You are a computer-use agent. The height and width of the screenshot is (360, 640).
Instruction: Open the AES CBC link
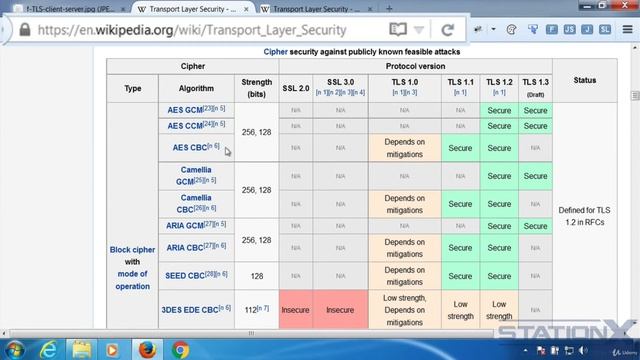pos(190,147)
